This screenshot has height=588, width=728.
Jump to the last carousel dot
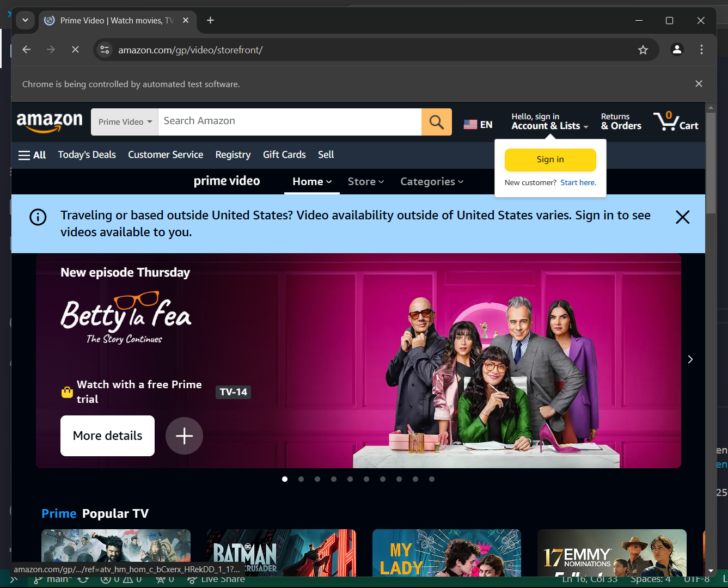tap(432, 479)
